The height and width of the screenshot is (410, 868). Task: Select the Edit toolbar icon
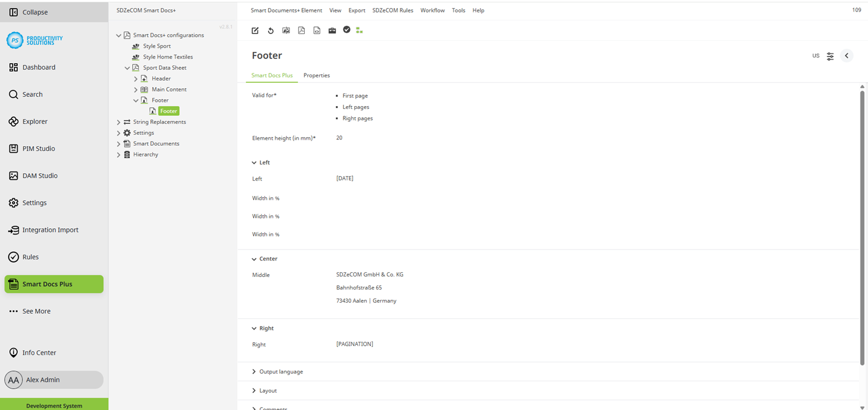coord(254,30)
